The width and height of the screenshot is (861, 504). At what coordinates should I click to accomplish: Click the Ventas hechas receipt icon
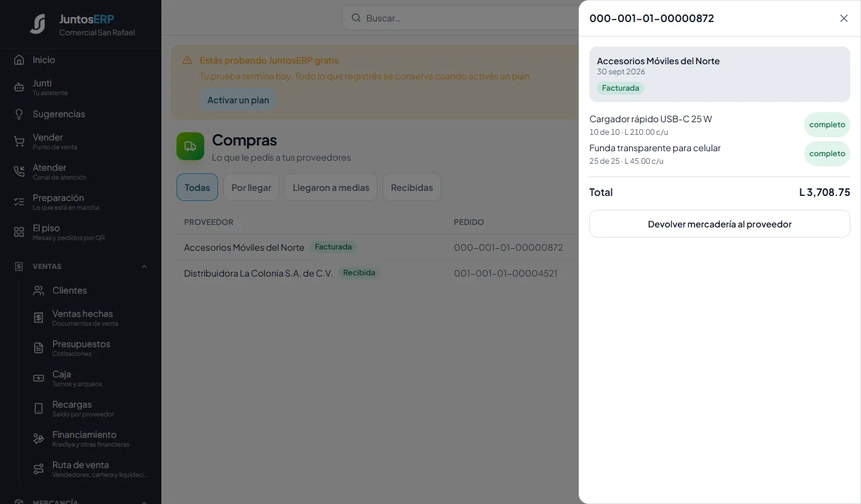click(x=38, y=318)
